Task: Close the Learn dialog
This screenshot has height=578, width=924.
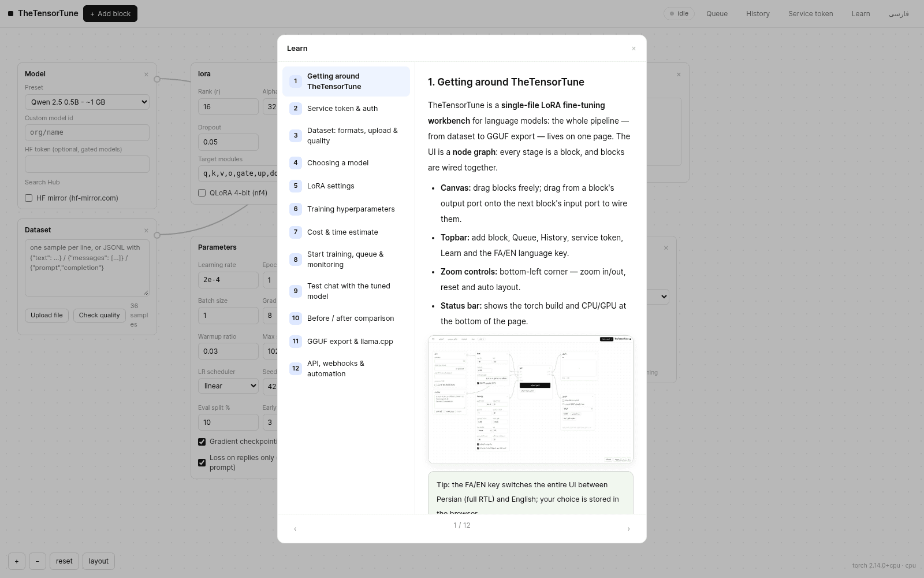Action: tap(634, 49)
